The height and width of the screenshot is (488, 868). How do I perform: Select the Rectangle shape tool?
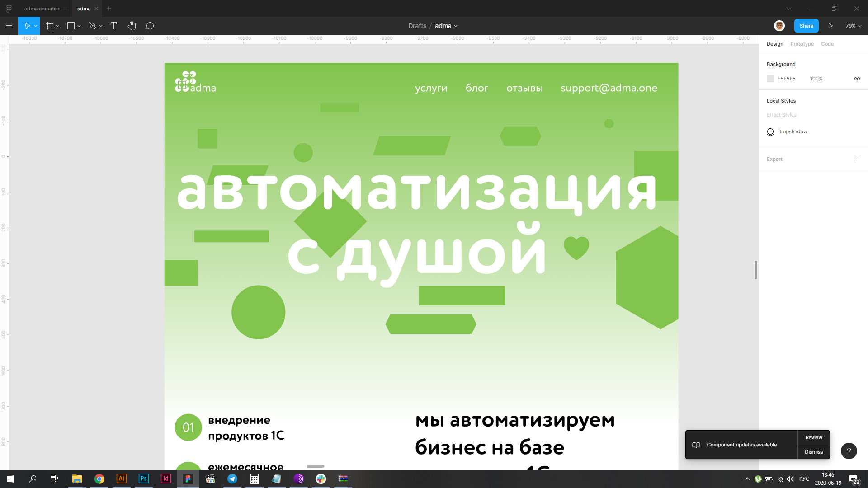coord(71,26)
